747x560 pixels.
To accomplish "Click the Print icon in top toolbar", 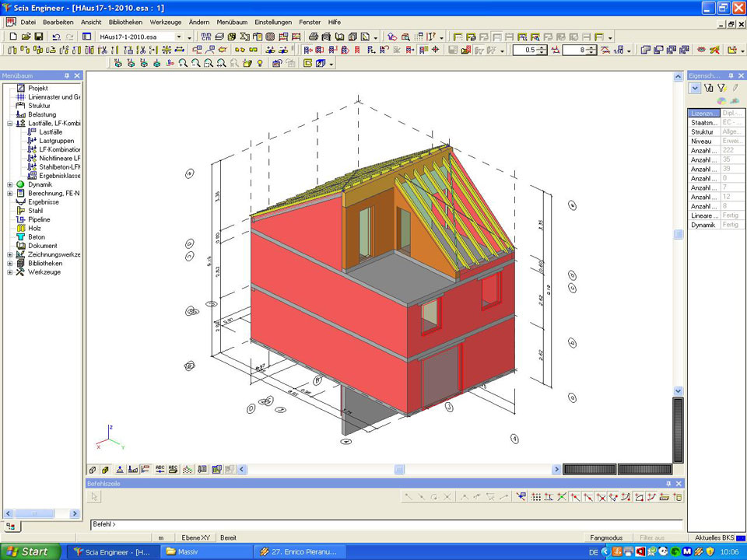I will pos(313,37).
